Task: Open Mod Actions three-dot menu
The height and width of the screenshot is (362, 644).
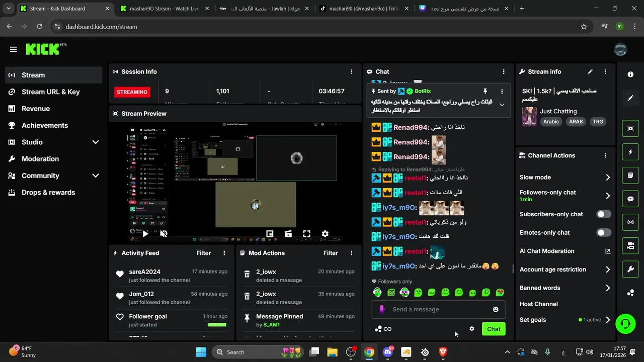Action: click(351, 253)
